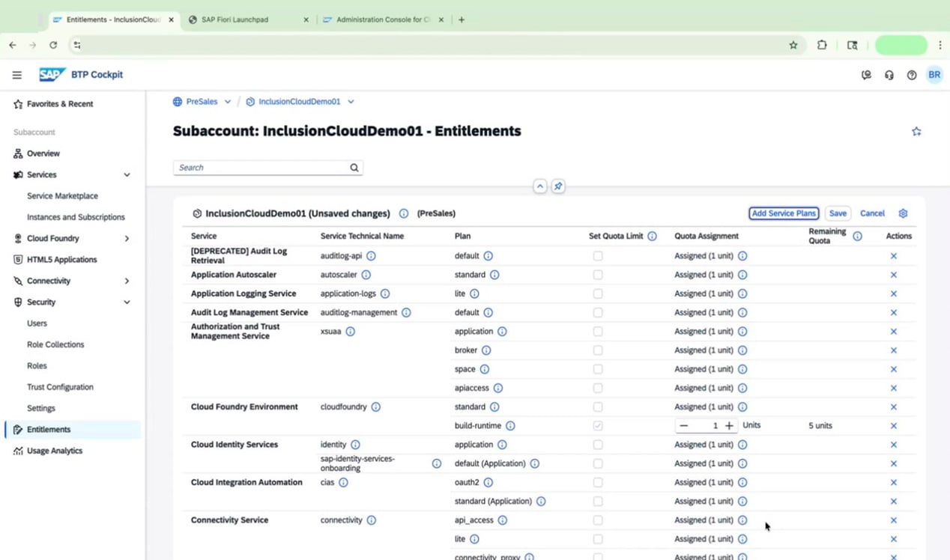The height and width of the screenshot is (560, 950).
Task: Open a new browser tab
Action: pos(462,20)
